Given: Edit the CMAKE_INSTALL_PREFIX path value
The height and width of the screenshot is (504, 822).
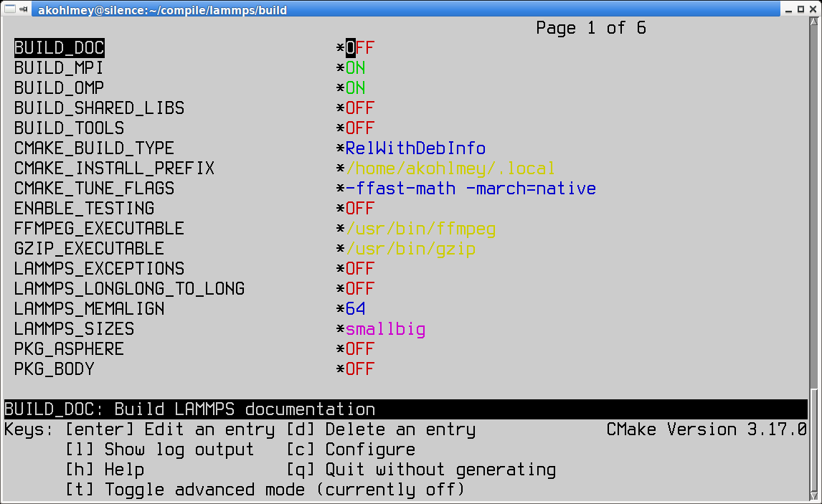Looking at the screenshot, I should [450, 168].
